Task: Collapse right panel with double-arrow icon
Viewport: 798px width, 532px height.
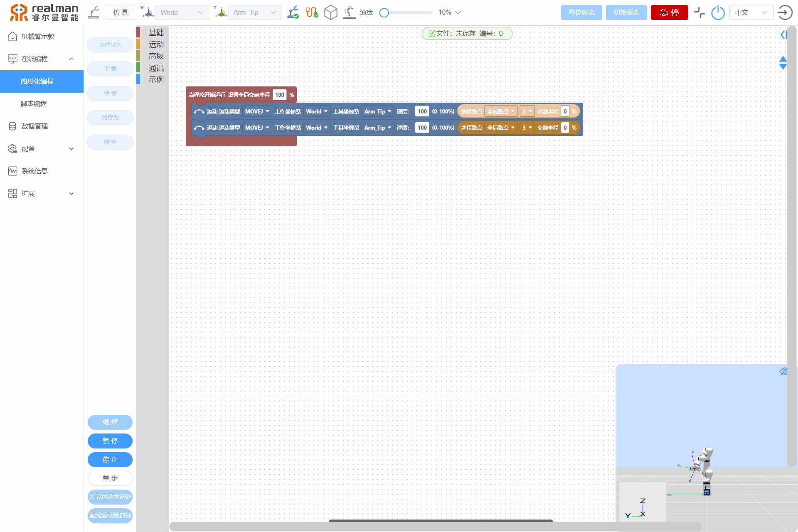Action: (783, 35)
